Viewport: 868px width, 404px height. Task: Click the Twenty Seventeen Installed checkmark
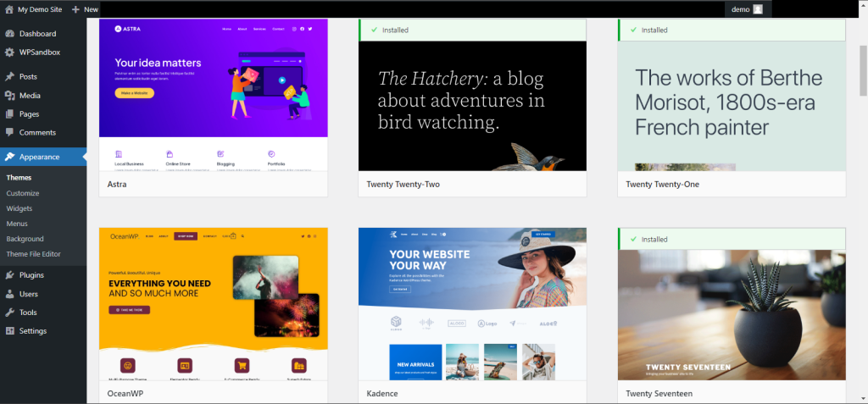[633, 239]
